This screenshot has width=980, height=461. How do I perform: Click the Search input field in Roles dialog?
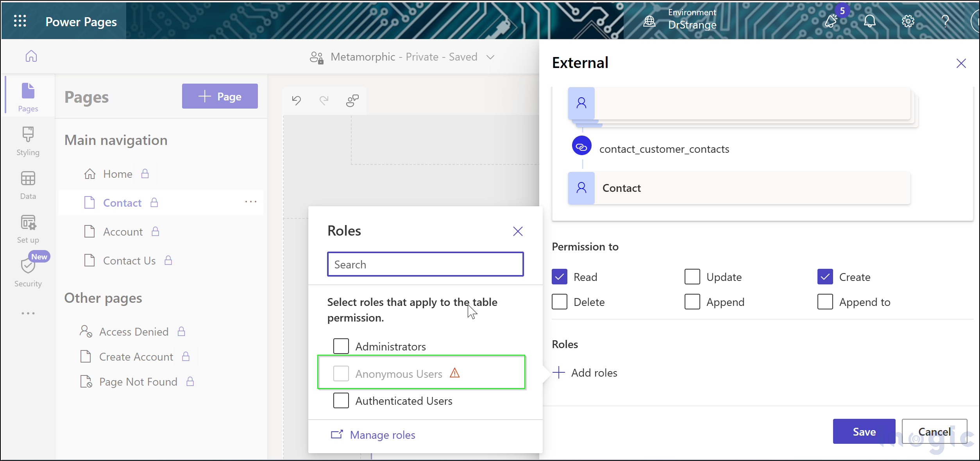tap(426, 264)
